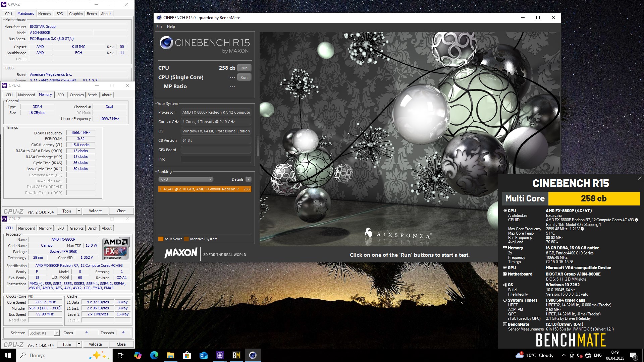Image resolution: width=644 pixels, height=362 pixels.
Task: Open the File menu in Cinebench
Action: point(159,26)
